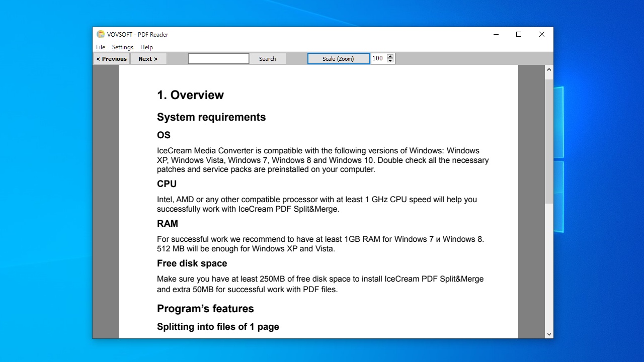Click the line 'and extra 50MB for successful work'

pyautogui.click(x=247, y=290)
